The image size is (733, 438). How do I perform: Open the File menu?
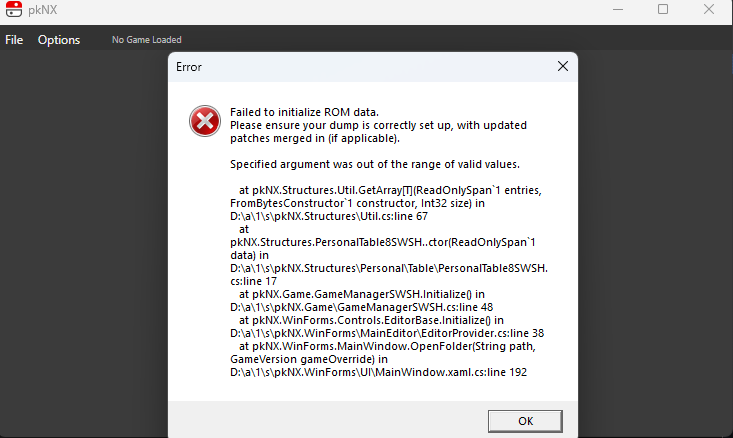click(14, 40)
